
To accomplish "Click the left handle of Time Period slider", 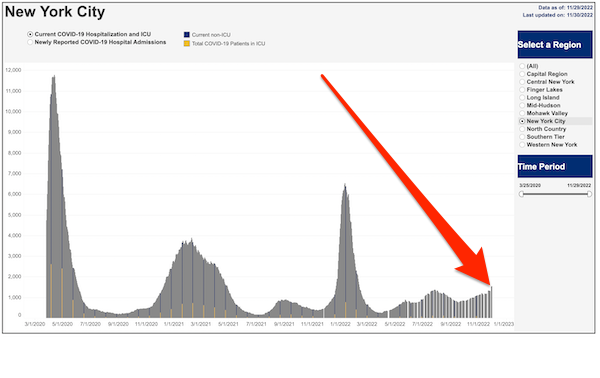I will pos(521,194).
